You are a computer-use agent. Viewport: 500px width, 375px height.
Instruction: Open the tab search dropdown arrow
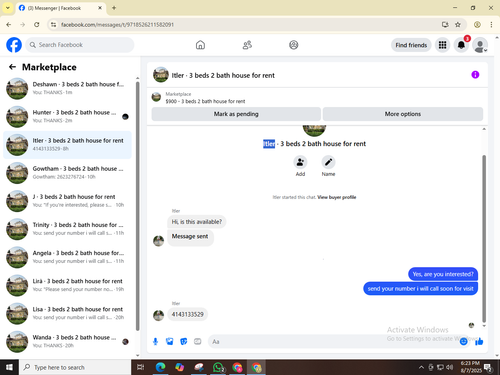pyautogui.click(x=8, y=8)
